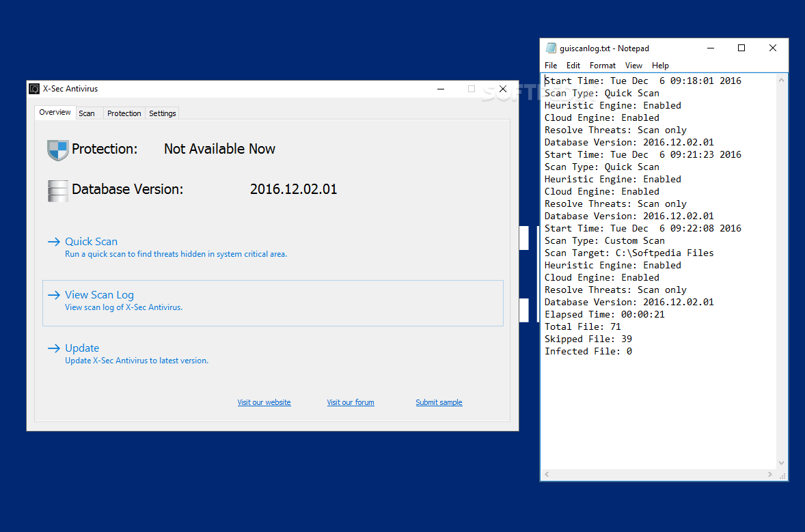Open Notepad Edit menu

(x=573, y=65)
